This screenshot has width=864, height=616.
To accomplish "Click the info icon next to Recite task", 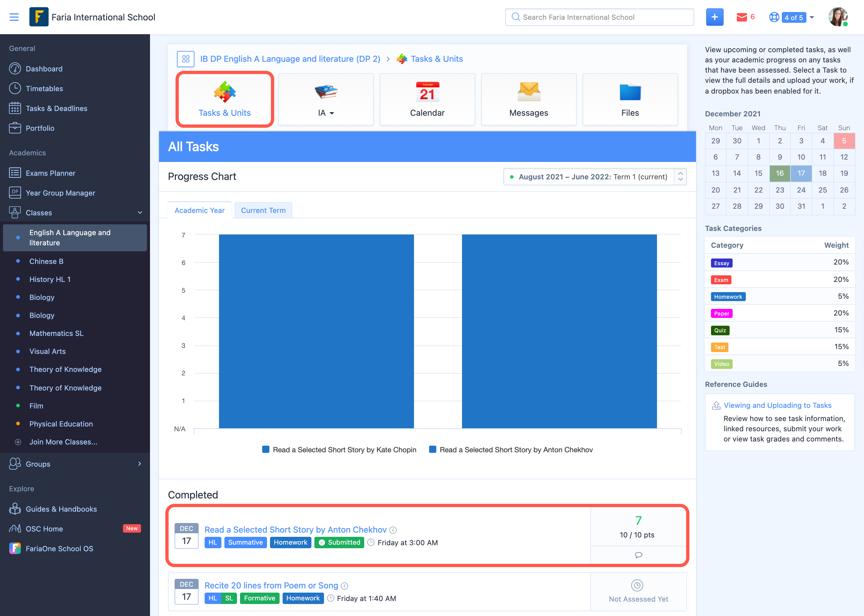I will pyautogui.click(x=344, y=586).
